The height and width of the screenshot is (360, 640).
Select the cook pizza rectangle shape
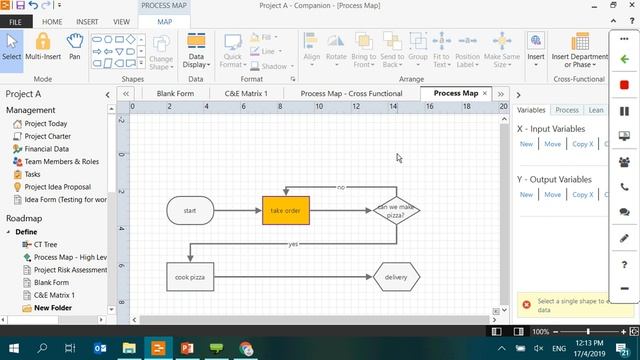190,277
